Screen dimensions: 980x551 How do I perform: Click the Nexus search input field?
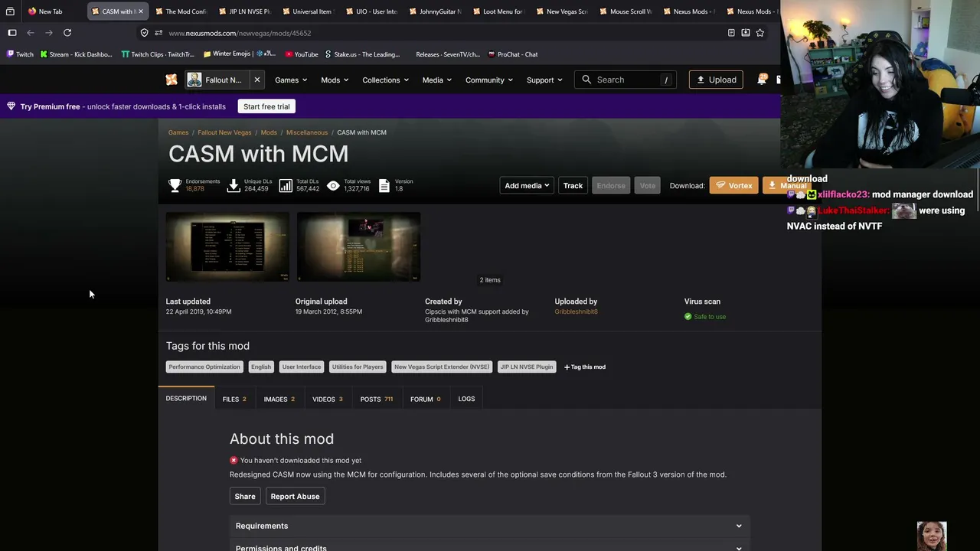[626, 80]
